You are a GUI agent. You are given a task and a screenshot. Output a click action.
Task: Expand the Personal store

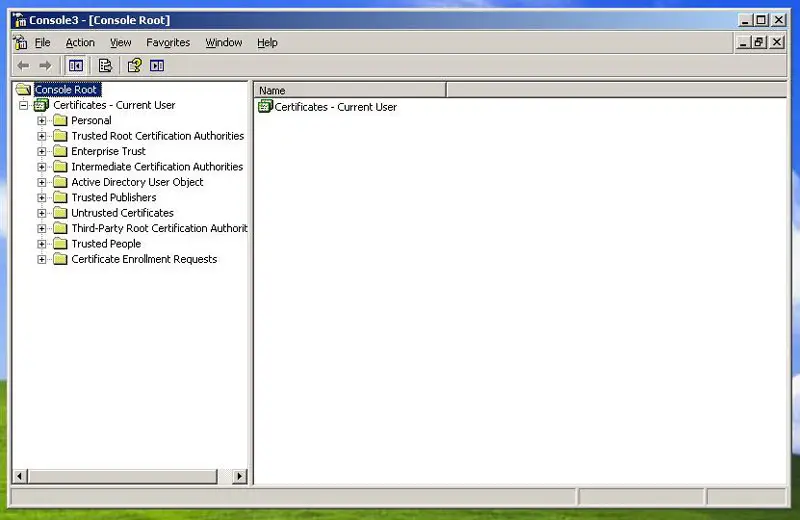click(x=42, y=121)
